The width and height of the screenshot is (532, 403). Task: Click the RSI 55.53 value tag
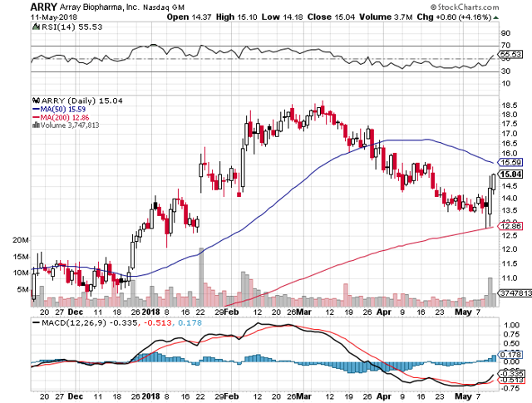click(510, 54)
